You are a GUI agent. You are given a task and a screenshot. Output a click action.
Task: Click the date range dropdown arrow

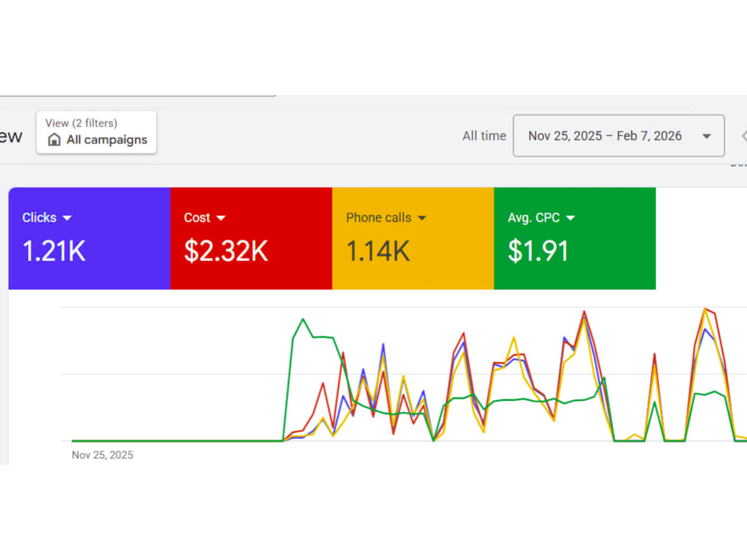pyautogui.click(x=707, y=136)
